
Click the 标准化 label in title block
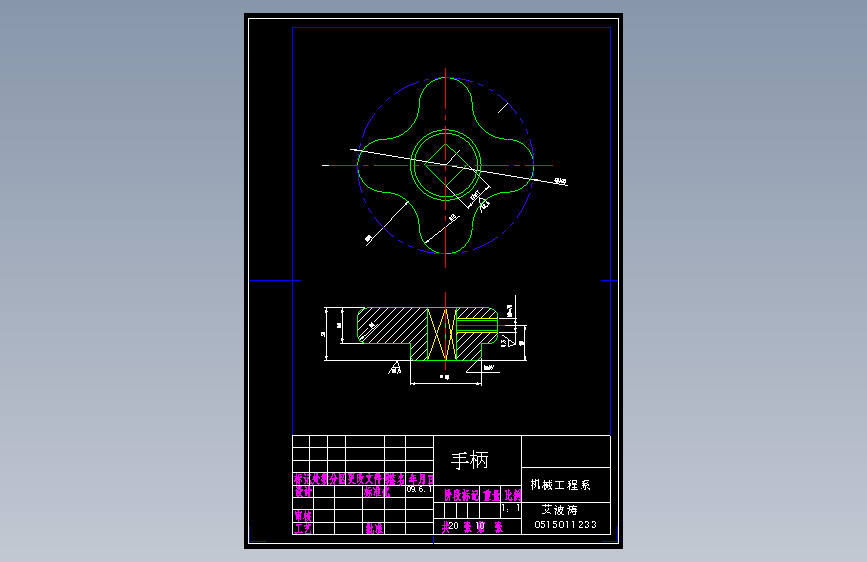(377, 491)
